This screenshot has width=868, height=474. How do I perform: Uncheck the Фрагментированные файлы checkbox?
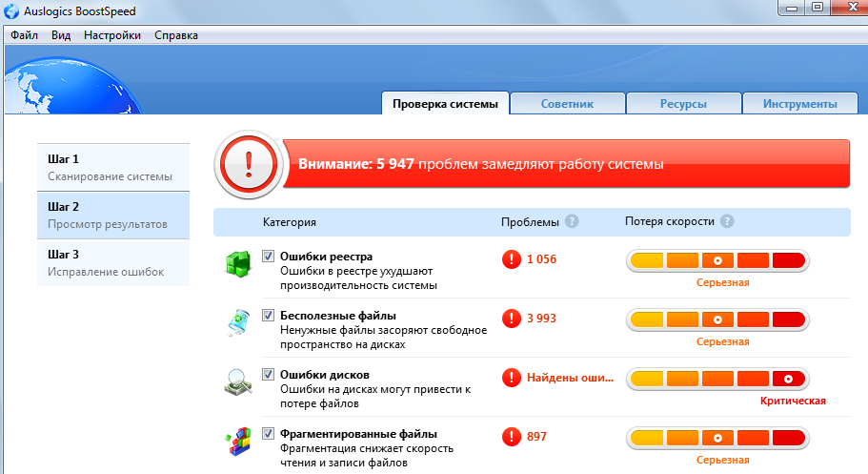point(268,434)
